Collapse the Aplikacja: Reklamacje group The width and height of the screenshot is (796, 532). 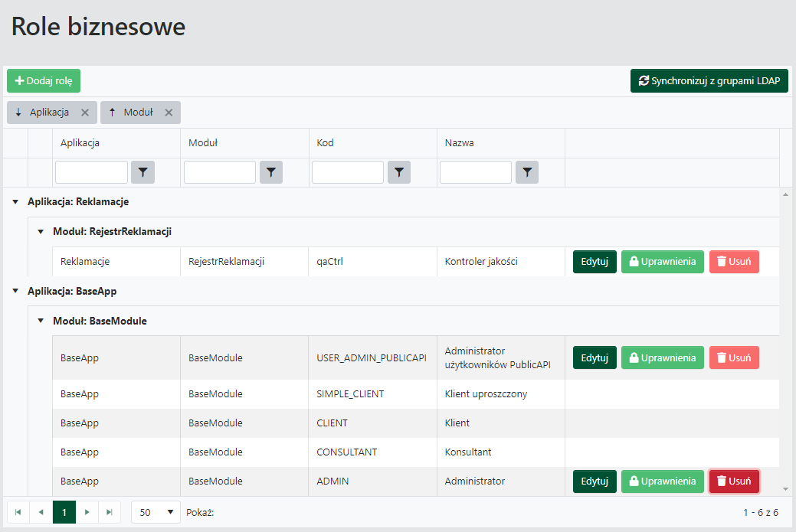click(16, 202)
